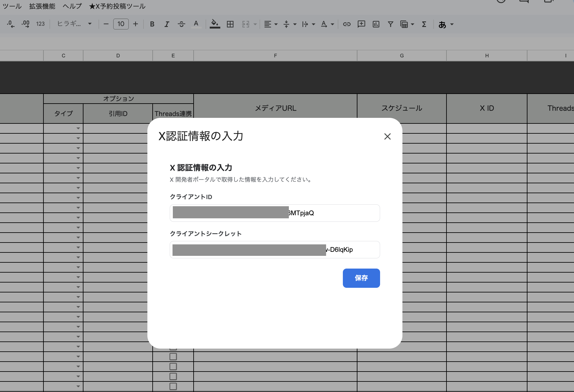The height and width of the screenshot is (392, 574).
Task: Open the input tools あ menu
Action: click(x=446, y=24)
